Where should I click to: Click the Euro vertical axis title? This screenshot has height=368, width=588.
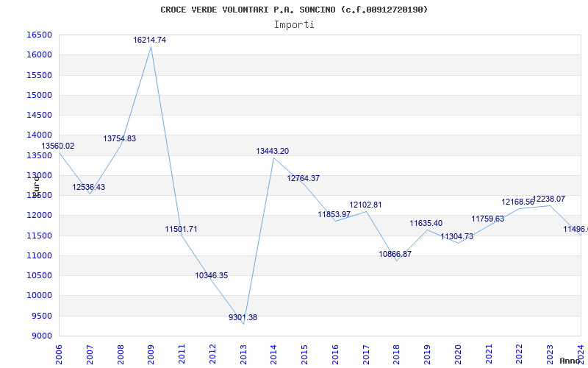pos(36,186)
